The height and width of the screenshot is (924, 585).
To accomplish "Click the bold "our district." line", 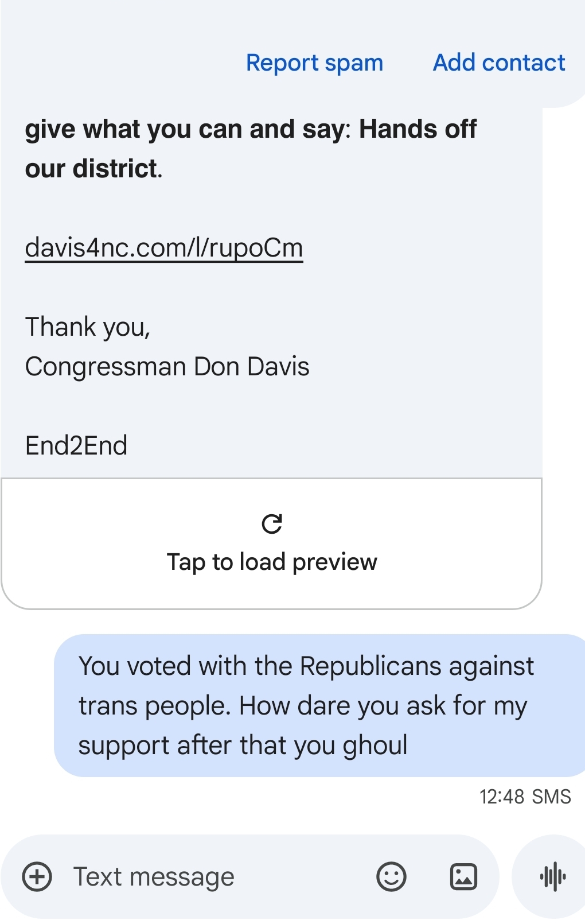I will [94, 169].
